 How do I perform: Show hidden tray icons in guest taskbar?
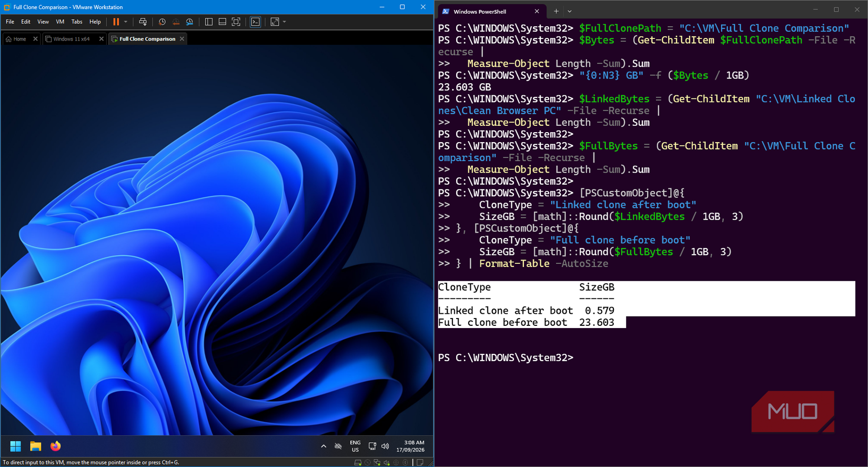(x=324, y=446)
